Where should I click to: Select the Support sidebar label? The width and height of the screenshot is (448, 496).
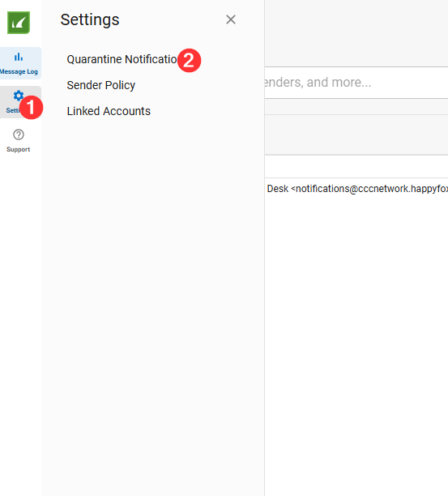pos(19,149)
